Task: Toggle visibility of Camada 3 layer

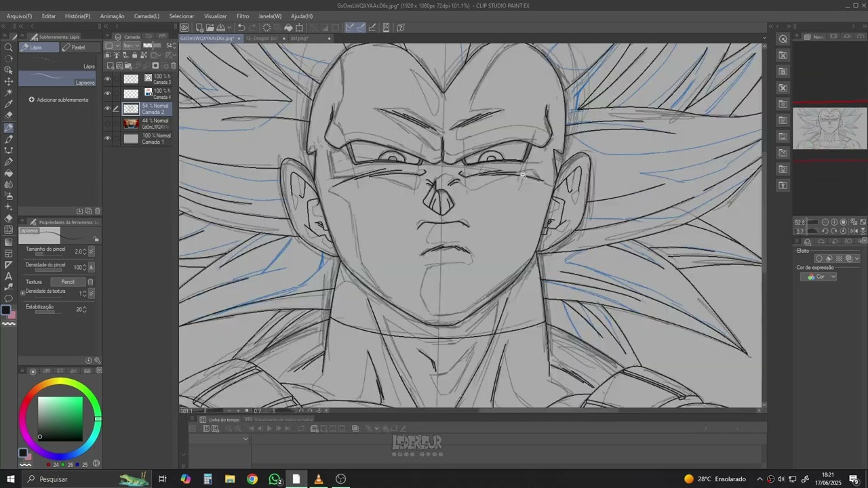Action: click(107, 79)
